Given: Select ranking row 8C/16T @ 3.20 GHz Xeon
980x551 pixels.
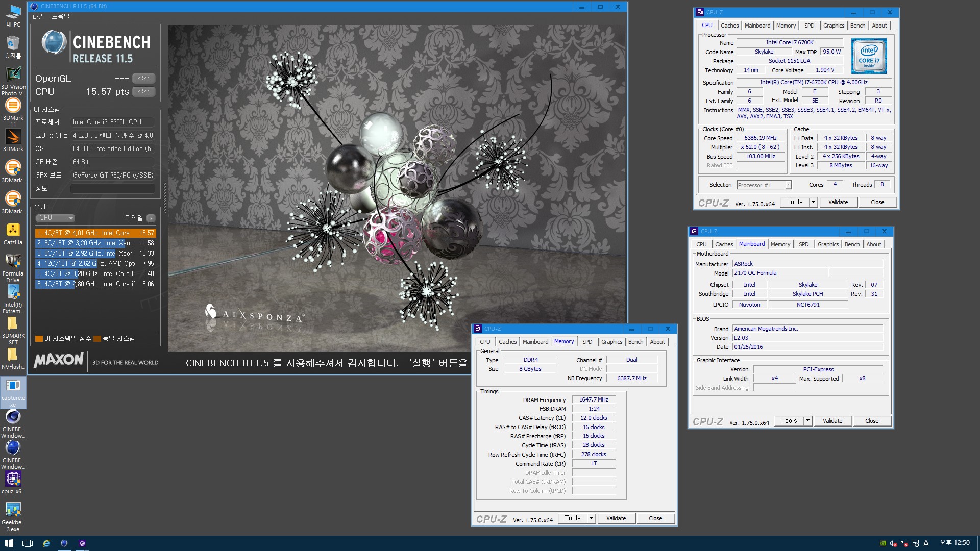Looking at the screenshot, I should [95, 243].
